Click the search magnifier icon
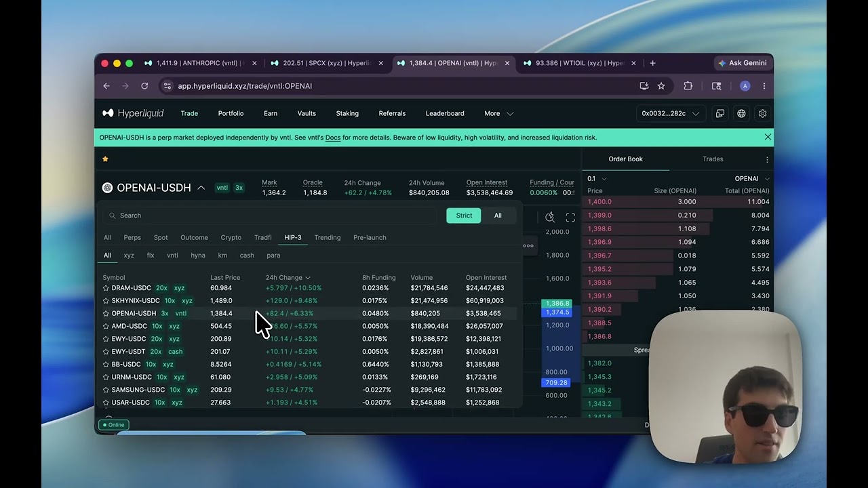This screenshot has height=488, width=868. click(x=113, y=216)
